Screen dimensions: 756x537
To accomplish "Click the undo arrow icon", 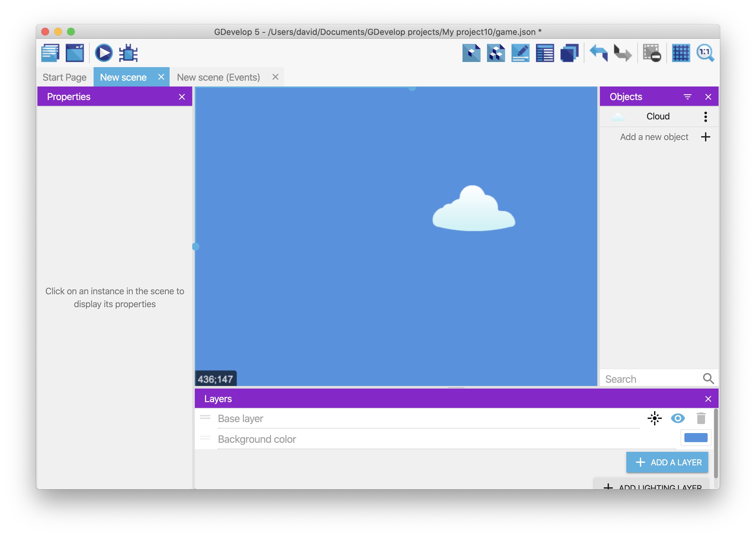I will (598, 53).
